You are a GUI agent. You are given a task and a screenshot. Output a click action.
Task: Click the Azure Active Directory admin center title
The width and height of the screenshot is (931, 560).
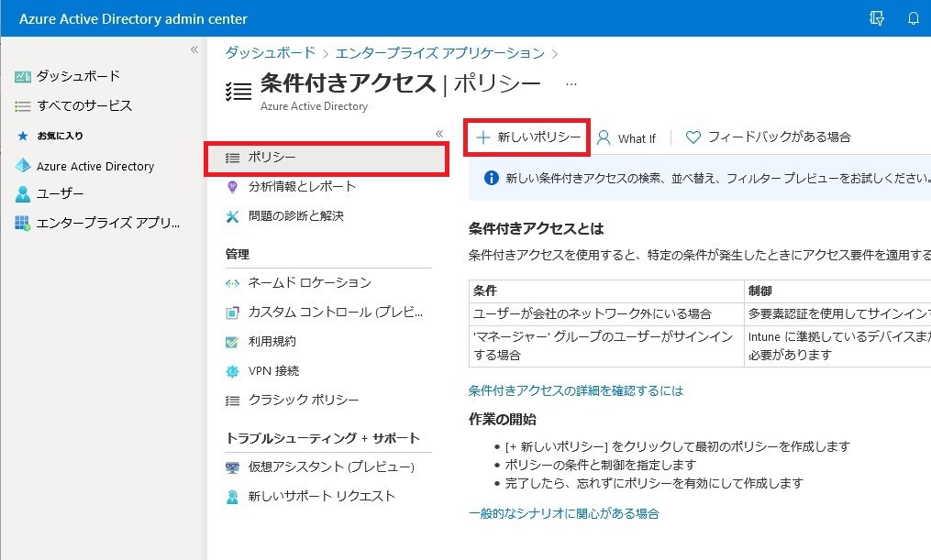(x=133, y=19)
